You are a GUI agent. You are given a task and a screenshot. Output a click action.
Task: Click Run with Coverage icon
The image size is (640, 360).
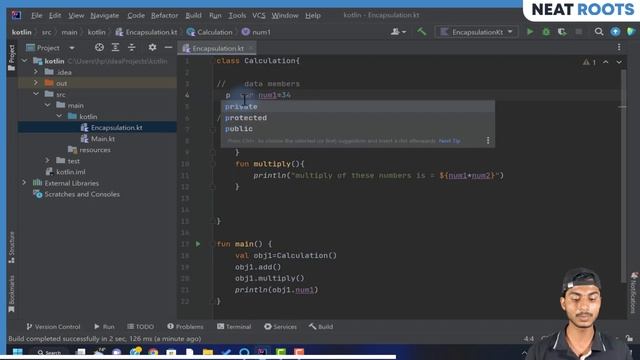coord(562,32)
